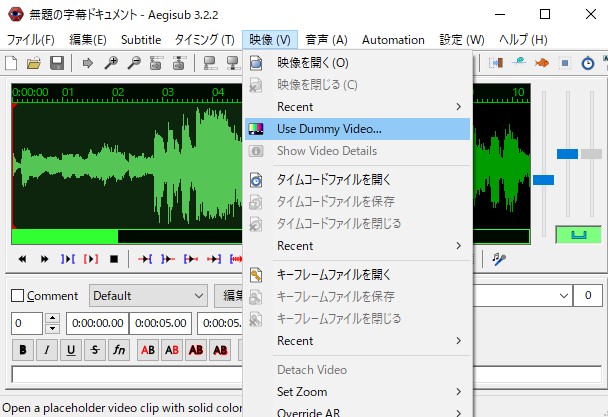
Task: Open the Automation menu
Action: [x=393, y=40]
